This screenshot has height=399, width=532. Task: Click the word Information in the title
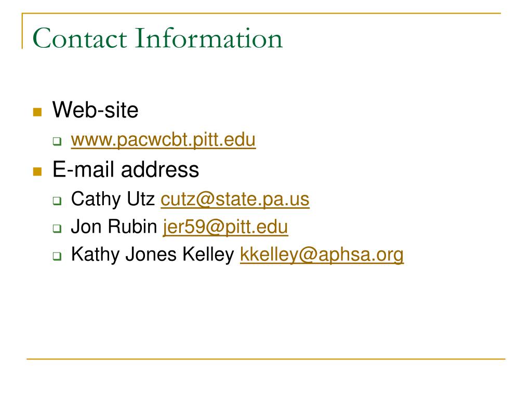click(209, 38)
